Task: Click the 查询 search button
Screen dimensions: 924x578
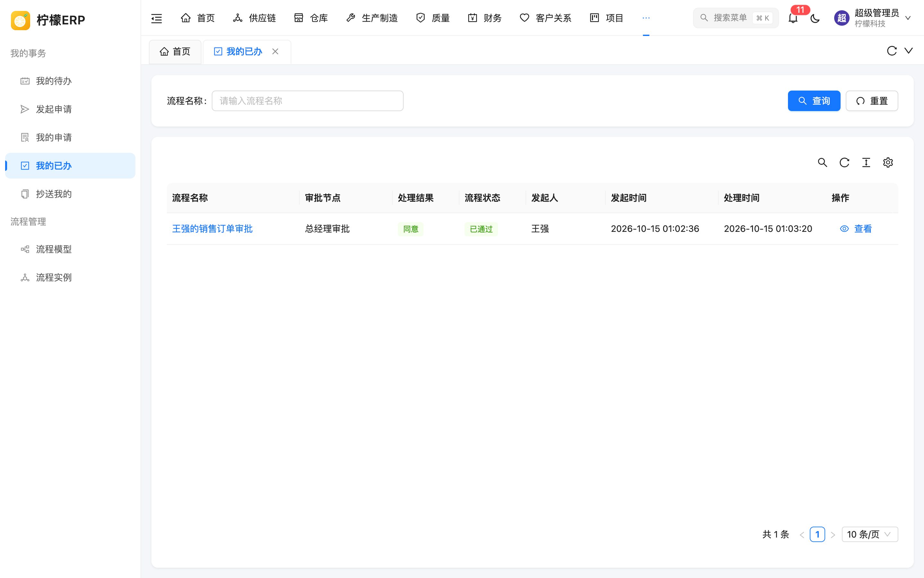Action: click(814, 101)
